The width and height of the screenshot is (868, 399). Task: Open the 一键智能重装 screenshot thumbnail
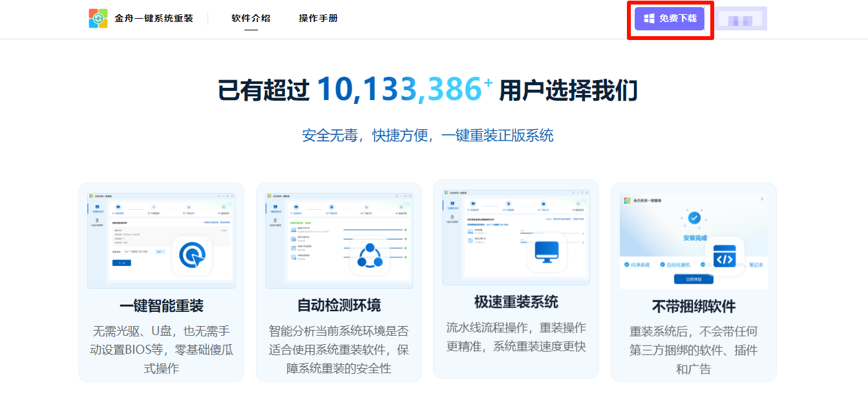pos(162,240)
